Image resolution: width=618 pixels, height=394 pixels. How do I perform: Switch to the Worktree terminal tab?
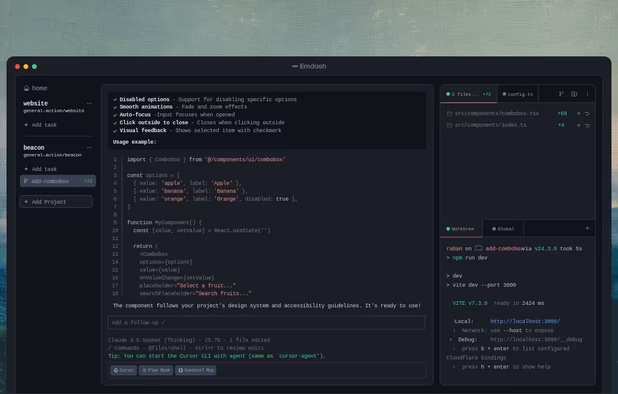tap(461, 229)
